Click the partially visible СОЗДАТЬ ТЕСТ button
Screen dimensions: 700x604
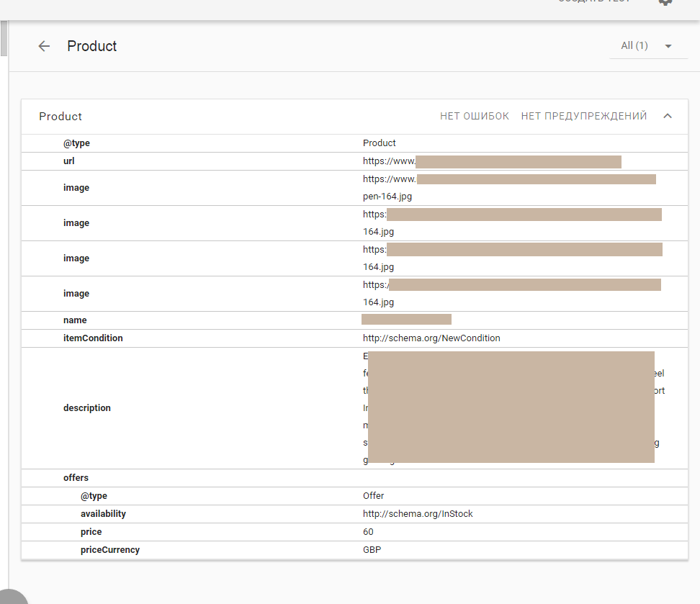594,2
